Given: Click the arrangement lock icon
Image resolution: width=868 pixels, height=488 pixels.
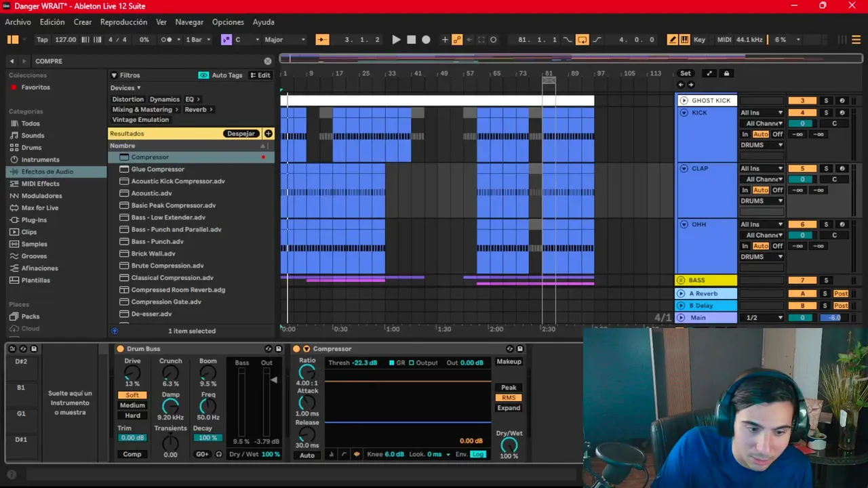Looking at the screenshot, I should [726, 73].
